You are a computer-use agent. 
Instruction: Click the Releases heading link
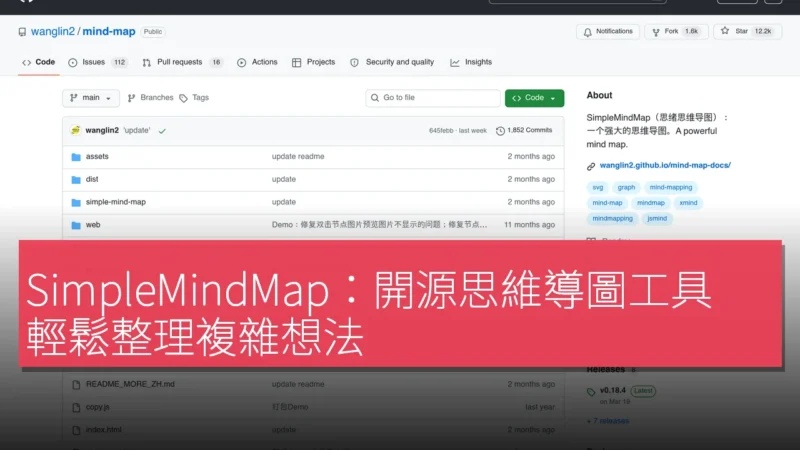[606, 369]
